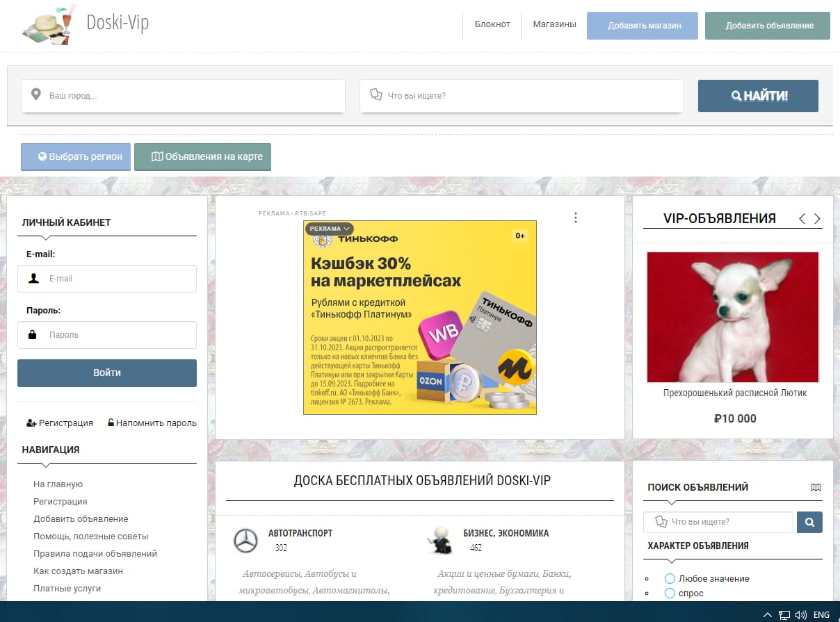Open the Блокнот menu item
The width and height of the screenshot is (840, 622).
pos(492,24)
